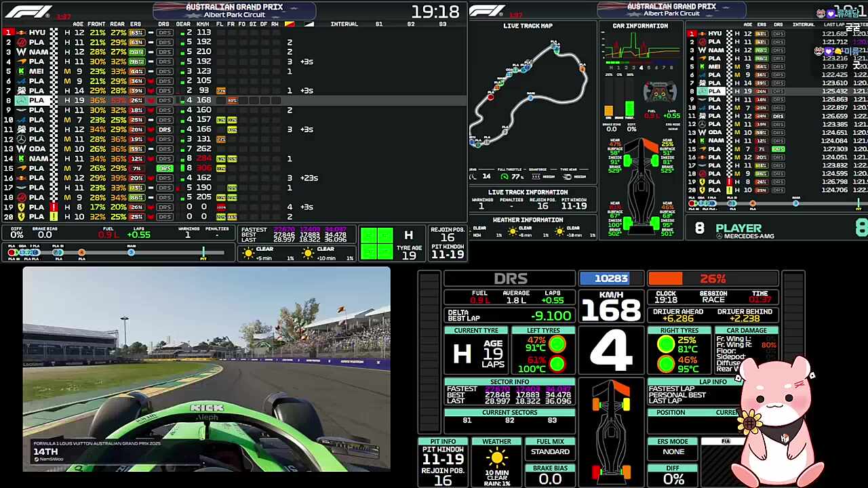Click the highlighted position 8 driver row

click(136, 100)
